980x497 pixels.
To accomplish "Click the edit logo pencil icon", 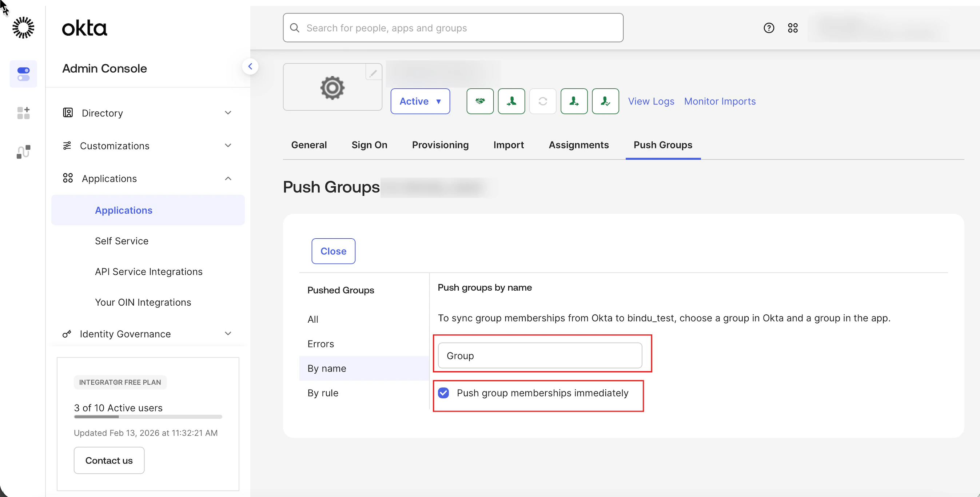I will click(373, 72).
